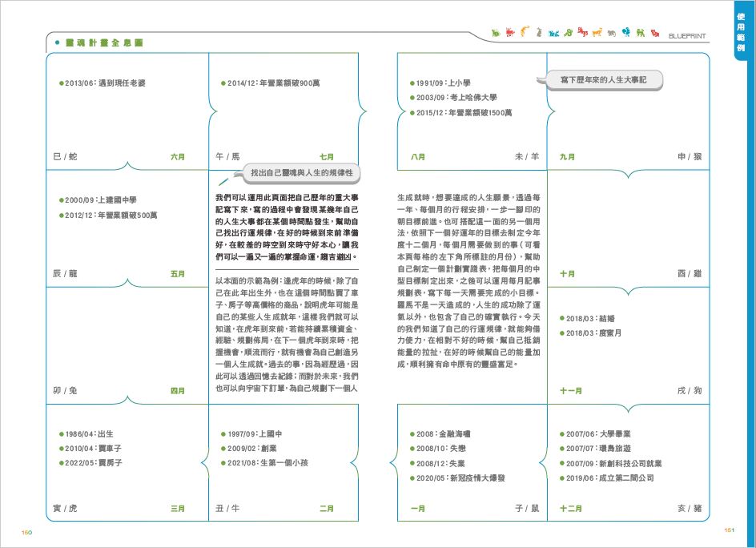Click the green rat zodiac icon
The width and height of the screenshot is (756, 548).
click(x=496, y=33)
